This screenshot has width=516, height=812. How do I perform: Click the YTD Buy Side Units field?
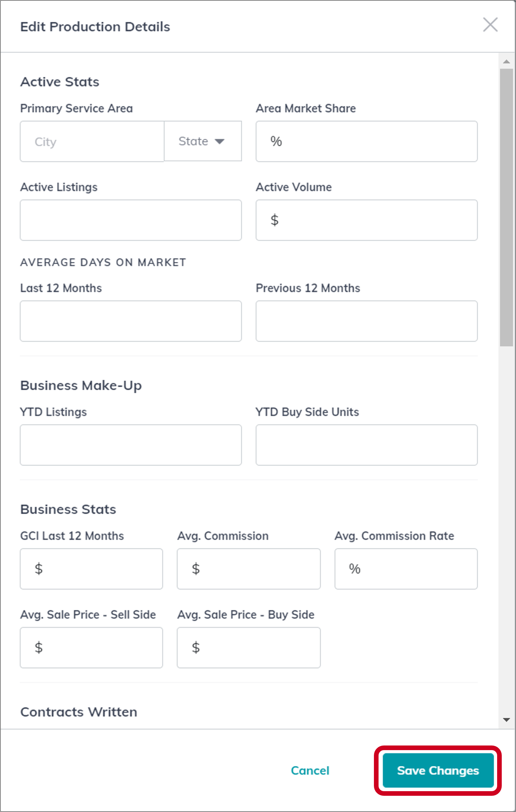pyautogui.click(x=367, y=445)
